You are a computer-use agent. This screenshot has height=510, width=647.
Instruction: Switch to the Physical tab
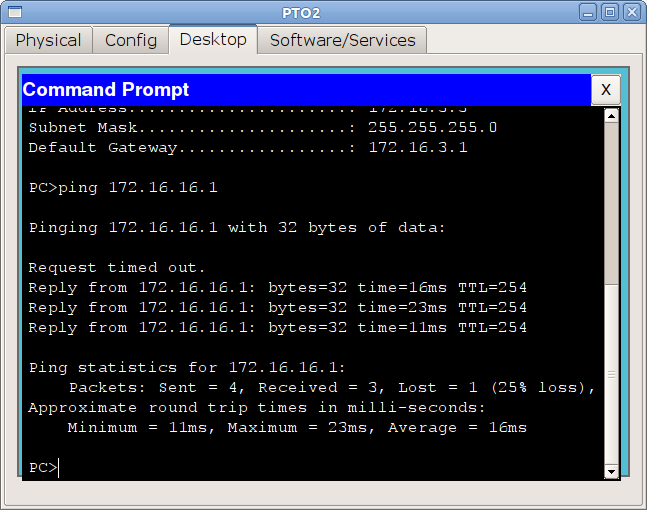point(48,40)
